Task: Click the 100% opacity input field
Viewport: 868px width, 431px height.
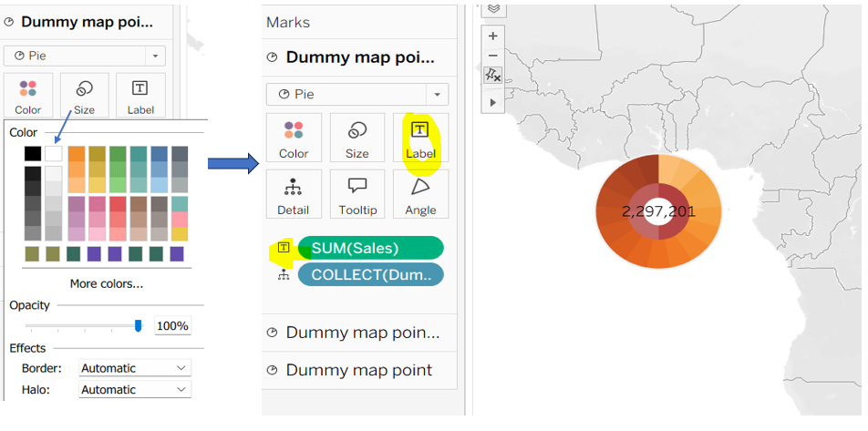Action: pyautogui.click(x=172, y=326)
